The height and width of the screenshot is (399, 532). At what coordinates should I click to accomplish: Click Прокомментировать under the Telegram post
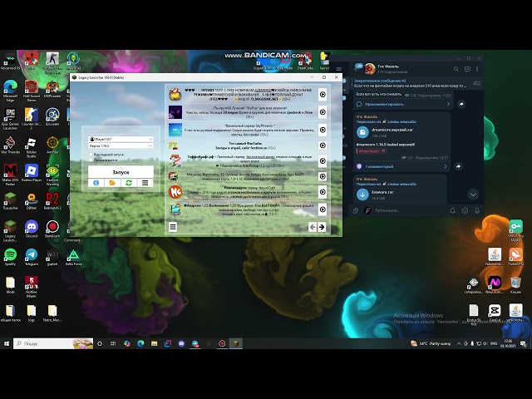402,104
